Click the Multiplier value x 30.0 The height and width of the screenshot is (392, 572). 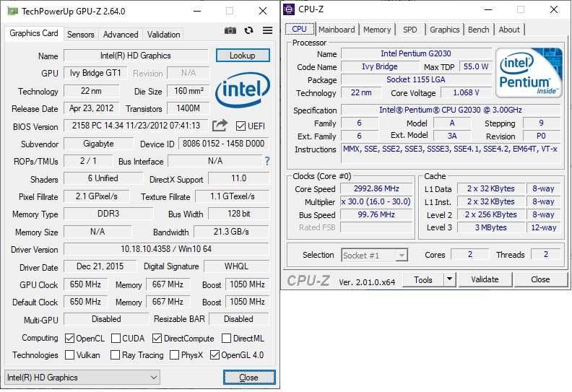[376, 201]
